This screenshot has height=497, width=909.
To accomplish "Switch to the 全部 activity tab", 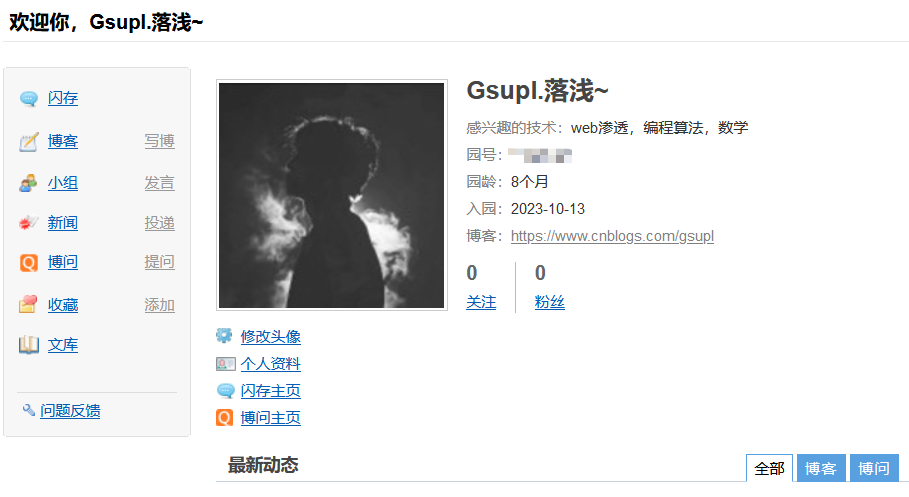I will click(769, 468).
